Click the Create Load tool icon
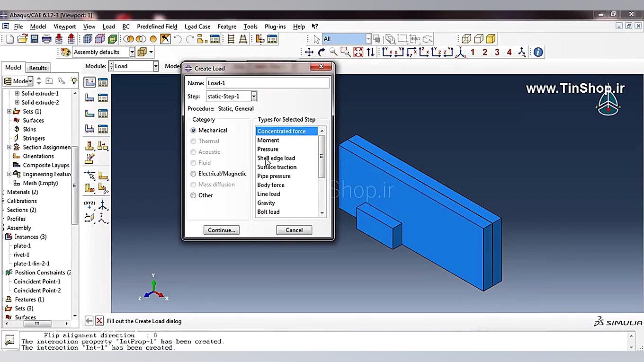This screenshot has width=644, height=362. 90,82
